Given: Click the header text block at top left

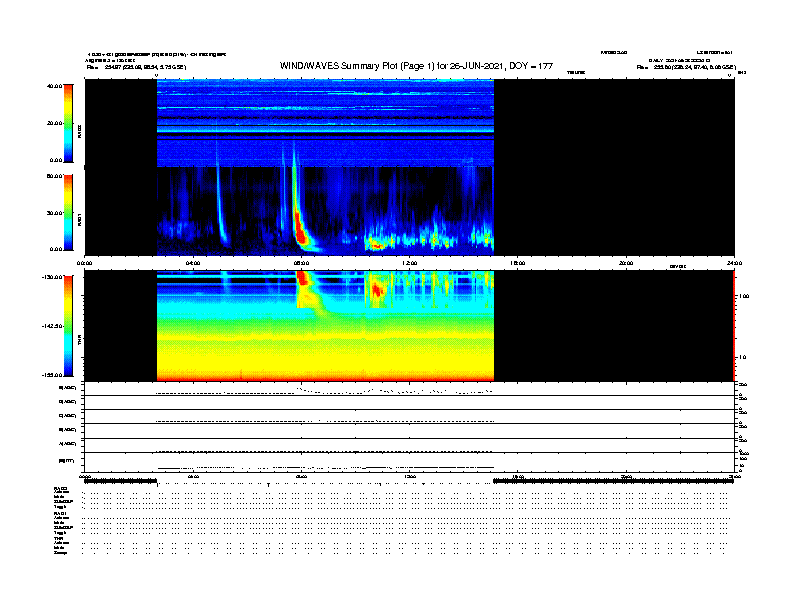Looking at the screenshot, I should (x=157, y=60).
